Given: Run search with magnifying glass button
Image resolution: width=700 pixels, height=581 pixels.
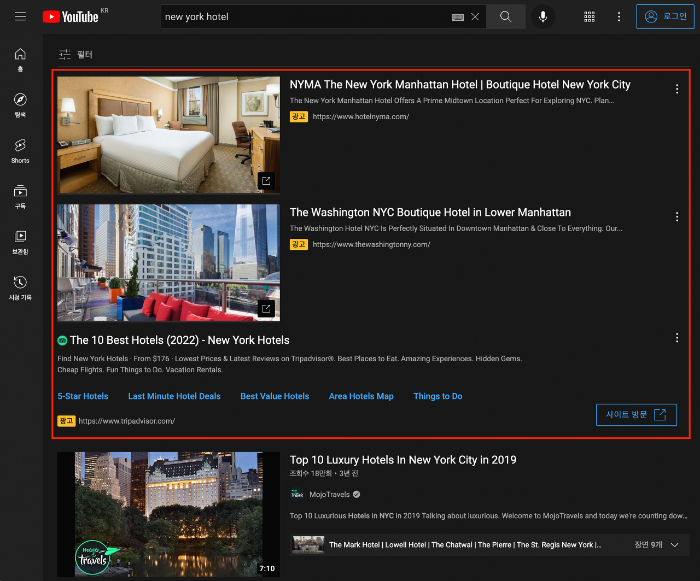Looking at the screenshot, I should [x=505, y=17].
